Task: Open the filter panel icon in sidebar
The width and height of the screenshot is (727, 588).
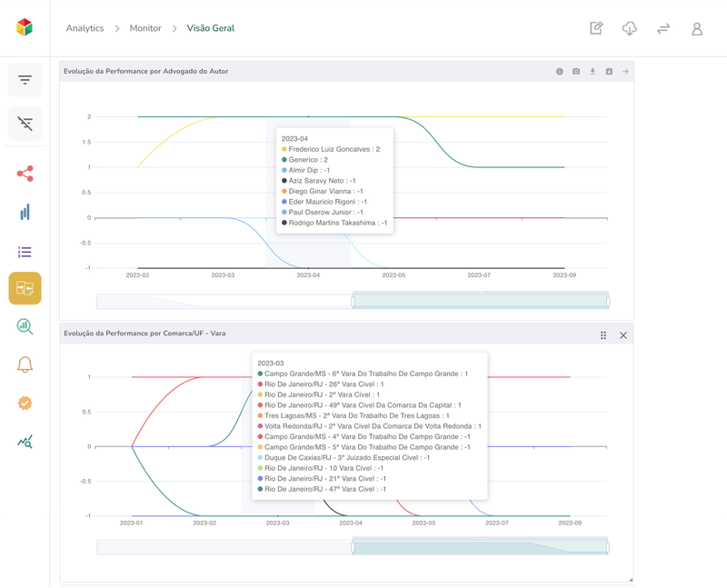Action: pyautogui.click(x=25, y=80)
